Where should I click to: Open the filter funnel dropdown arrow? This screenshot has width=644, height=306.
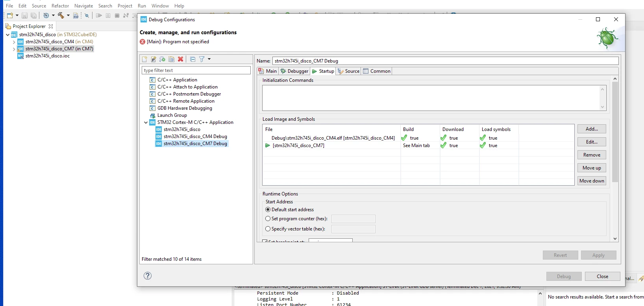209,59
